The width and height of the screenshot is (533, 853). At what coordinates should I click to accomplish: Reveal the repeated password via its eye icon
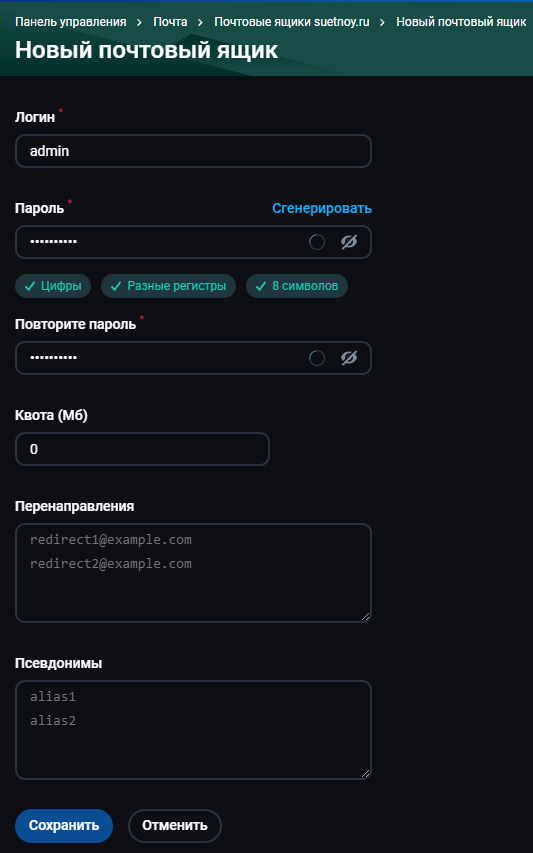click(349, 358)
